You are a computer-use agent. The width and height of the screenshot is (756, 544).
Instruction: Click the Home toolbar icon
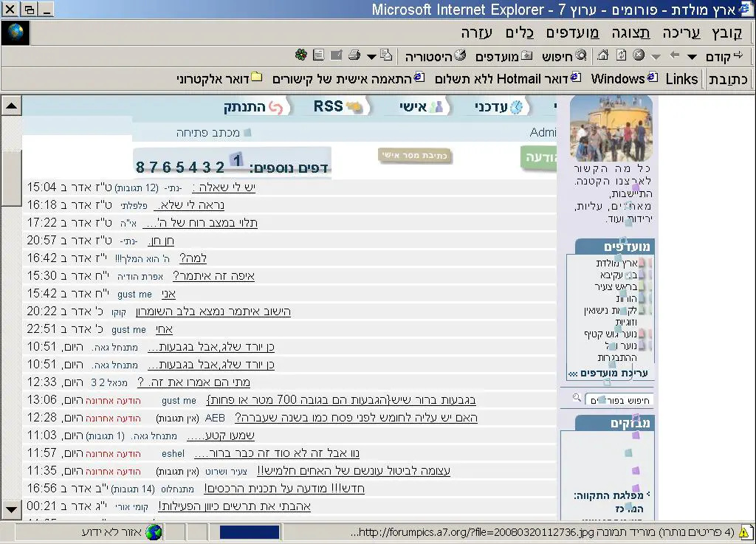coord(603,55)
